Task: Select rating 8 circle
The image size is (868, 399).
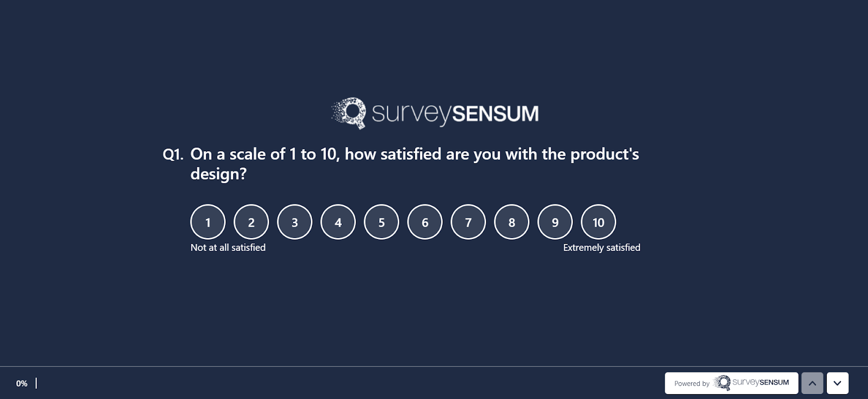Action: coord(511,222)
